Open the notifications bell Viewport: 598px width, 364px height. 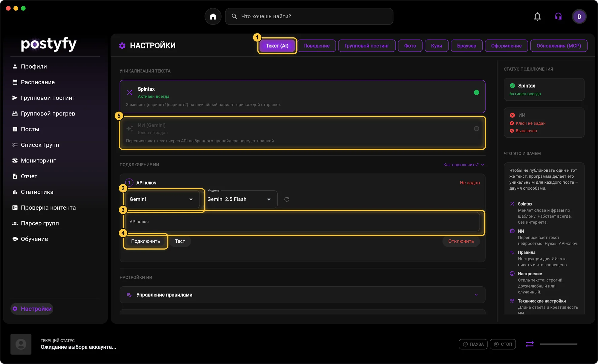pos(537,16)
